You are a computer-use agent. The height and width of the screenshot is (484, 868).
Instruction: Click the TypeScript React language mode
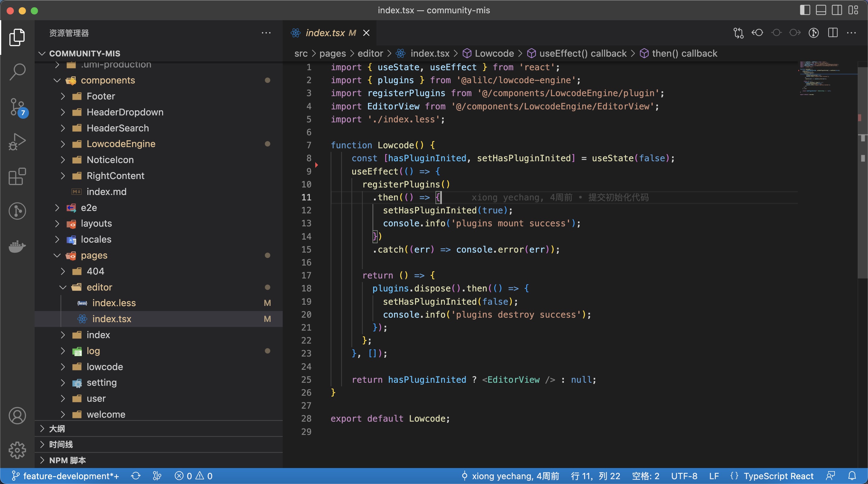click(x=778, y=476)
